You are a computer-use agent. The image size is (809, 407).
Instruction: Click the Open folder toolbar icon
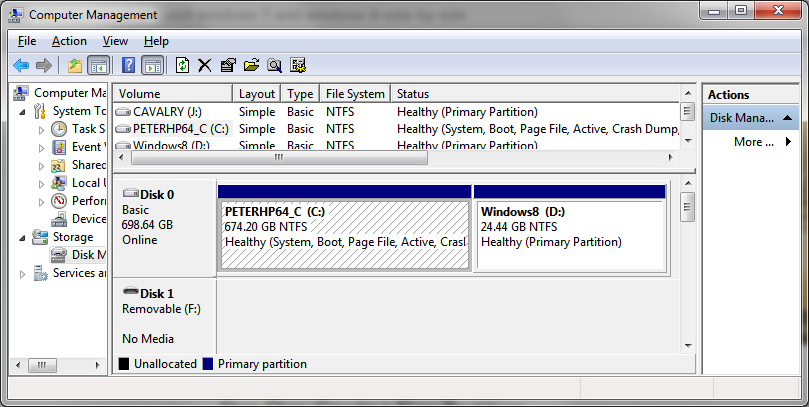click(251, 66)
